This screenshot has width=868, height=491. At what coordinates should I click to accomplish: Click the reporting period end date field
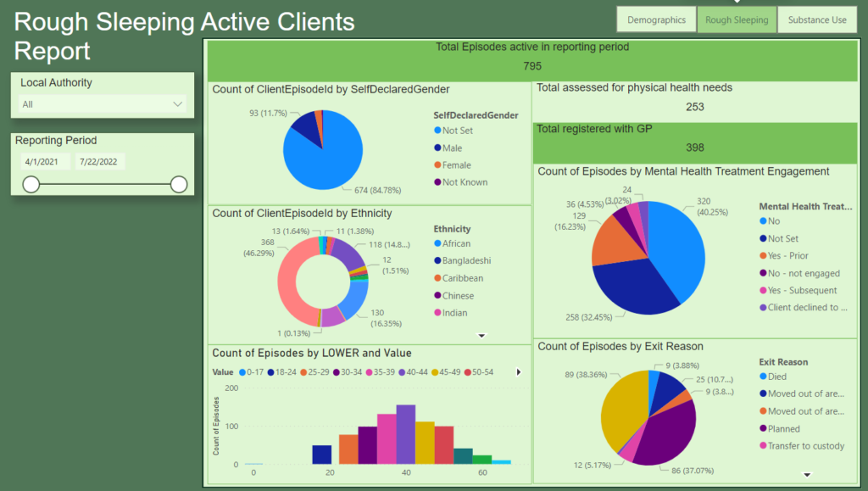pyautogui.click(x=100, y=161)
